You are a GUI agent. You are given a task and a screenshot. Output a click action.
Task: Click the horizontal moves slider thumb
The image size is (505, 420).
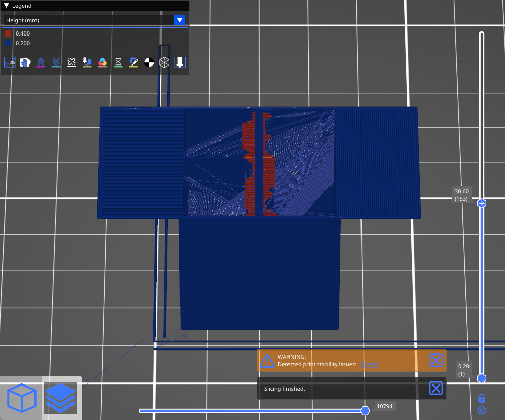point(365,411)
